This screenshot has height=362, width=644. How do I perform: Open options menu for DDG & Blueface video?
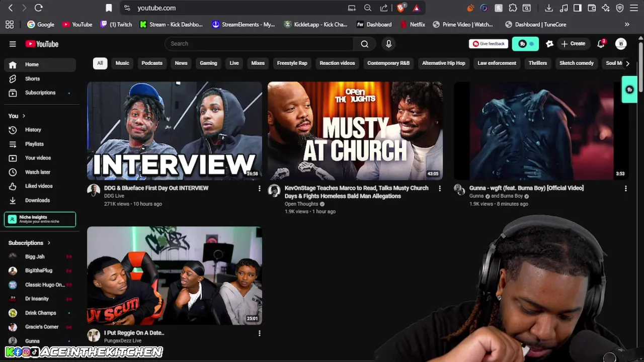point(260,188)
